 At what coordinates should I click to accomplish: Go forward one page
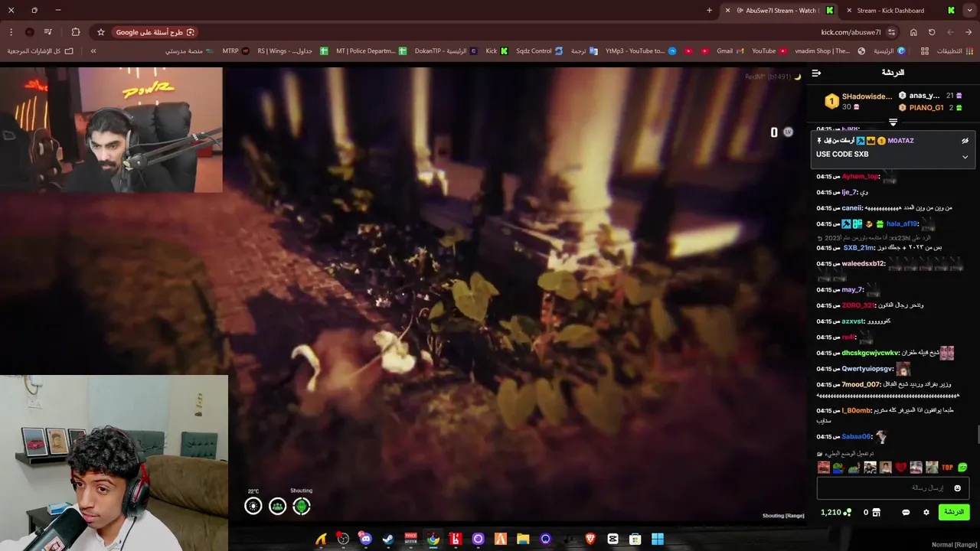[x=950, y=32]
